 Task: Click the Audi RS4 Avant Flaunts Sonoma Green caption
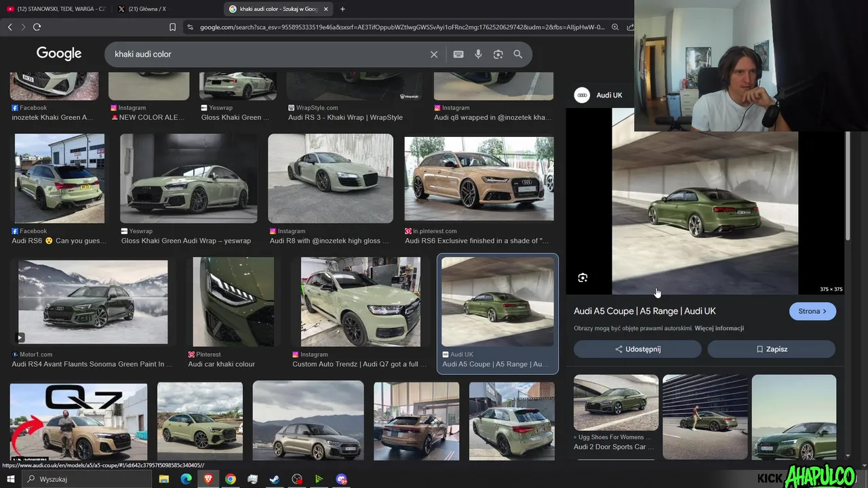tap(92, 364)
